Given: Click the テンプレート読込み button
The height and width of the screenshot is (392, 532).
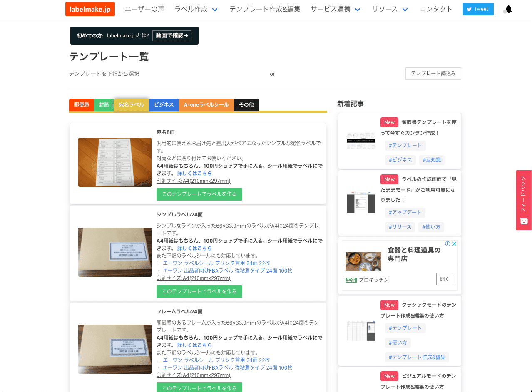Looking at the screenshot, I should (x=433, y=74).
